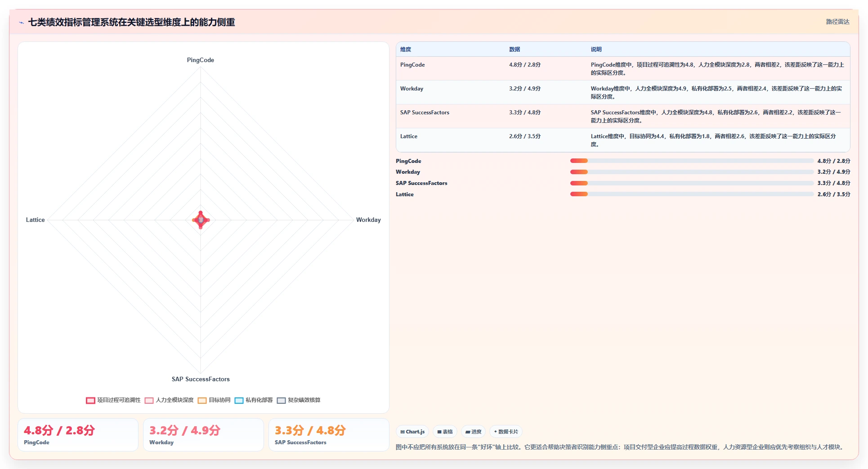Click the 3.2分 / 4.9分 value beside the Workday progress bar
The image size is (868, 469).
(x=834, y=172)
